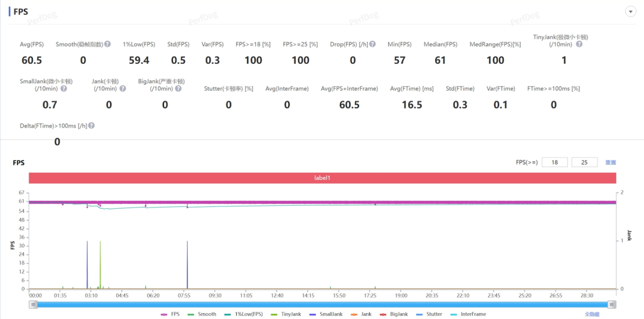This screenshot has width=644, height=319.
Task: Click the Var(FPS) value 0.3
Action: click(x=212, y=60)
